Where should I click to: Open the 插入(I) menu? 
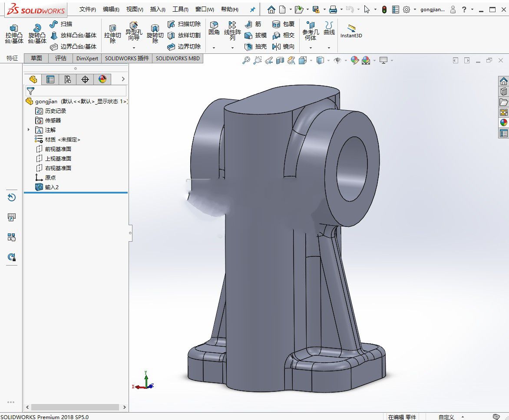158,10
